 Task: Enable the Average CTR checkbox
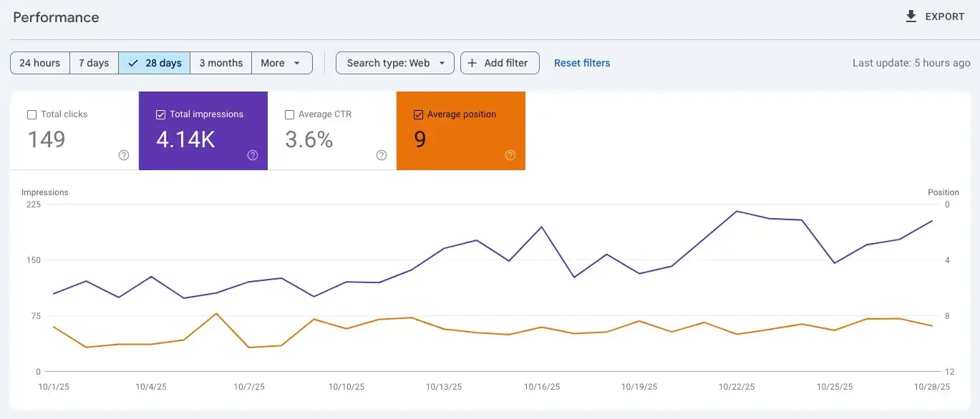coord(289,114)
